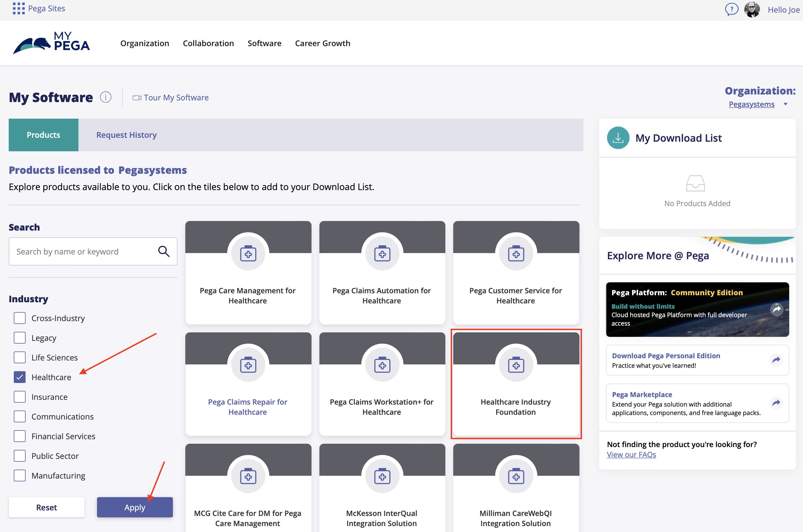The width and height of the screenshot is (803, 532).
Task: Click the search magnifying glass icon
Action: pos(164,251)
